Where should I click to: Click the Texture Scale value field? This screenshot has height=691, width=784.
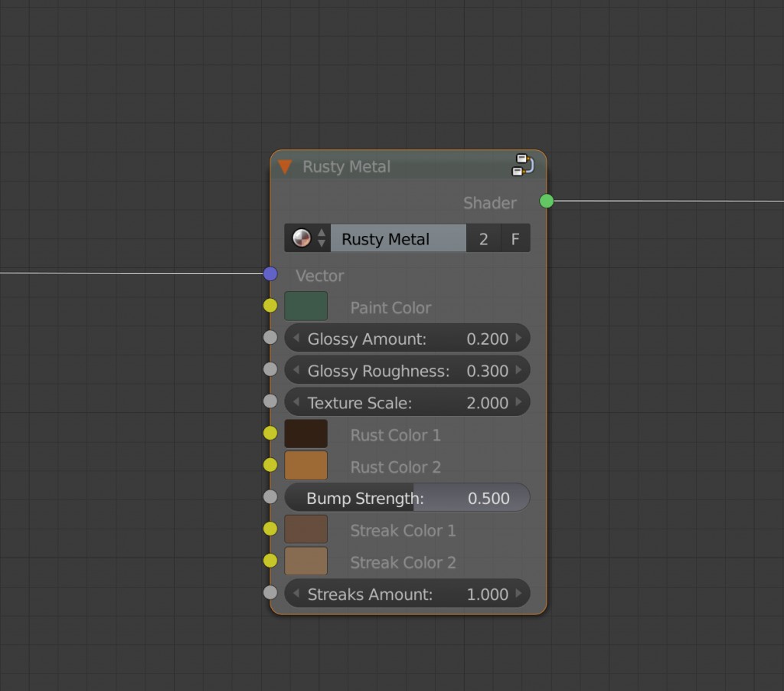coord(407,402)
